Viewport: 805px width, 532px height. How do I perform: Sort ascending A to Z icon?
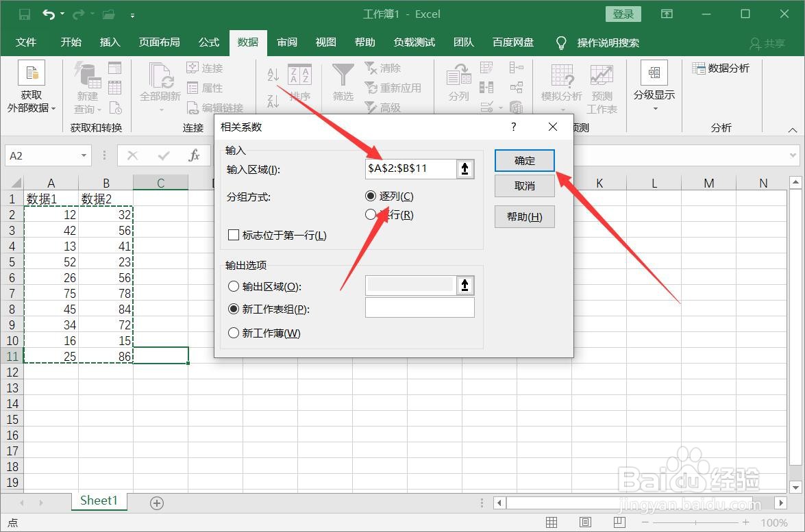click(x=273, y=75)
